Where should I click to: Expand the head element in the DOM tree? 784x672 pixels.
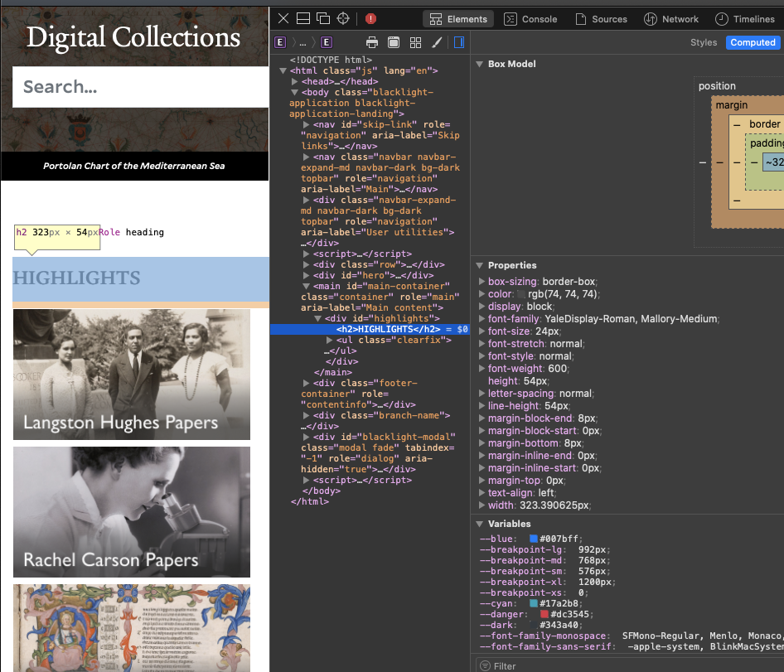[x=297, y=81]
